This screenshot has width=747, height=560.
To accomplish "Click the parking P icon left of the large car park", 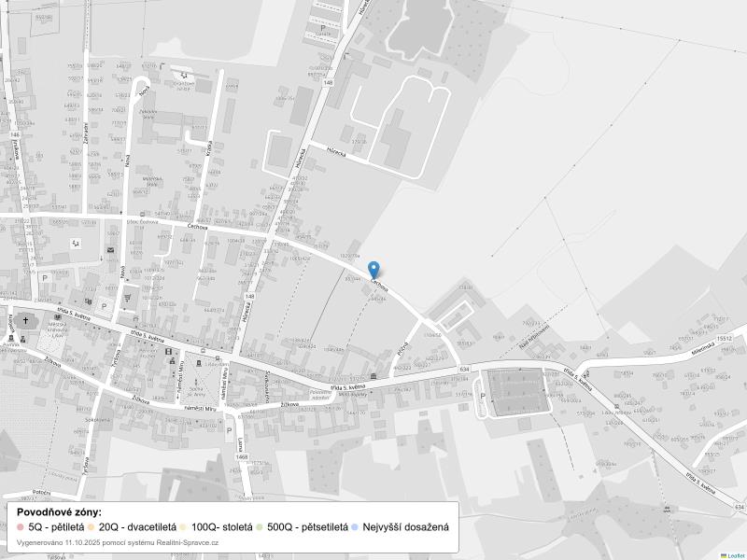I will point(483,396).
